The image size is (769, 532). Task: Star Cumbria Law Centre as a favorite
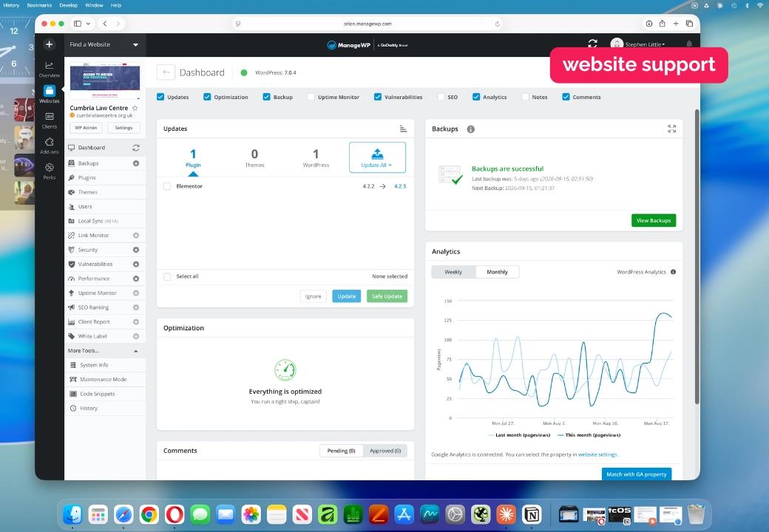[x=135, y=108]
